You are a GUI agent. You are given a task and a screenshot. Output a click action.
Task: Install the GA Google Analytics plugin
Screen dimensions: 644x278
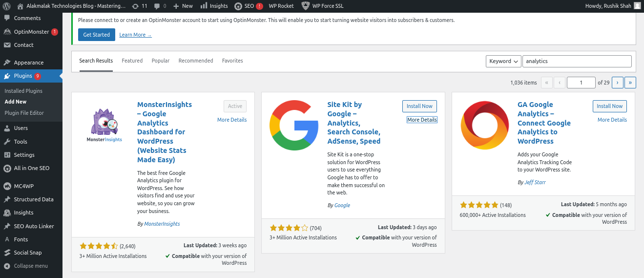click(x=610, y=106)
